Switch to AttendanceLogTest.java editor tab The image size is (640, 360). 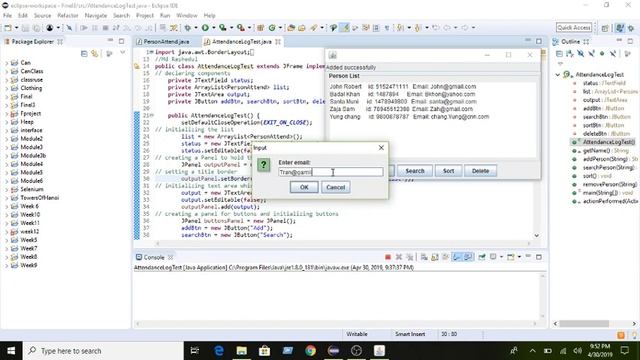(242, 42)
